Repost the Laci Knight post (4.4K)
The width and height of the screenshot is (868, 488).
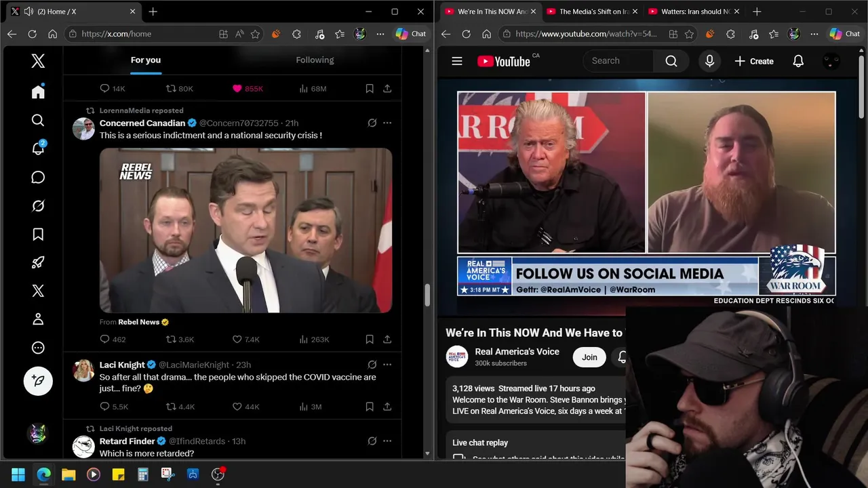coord(180,407)
